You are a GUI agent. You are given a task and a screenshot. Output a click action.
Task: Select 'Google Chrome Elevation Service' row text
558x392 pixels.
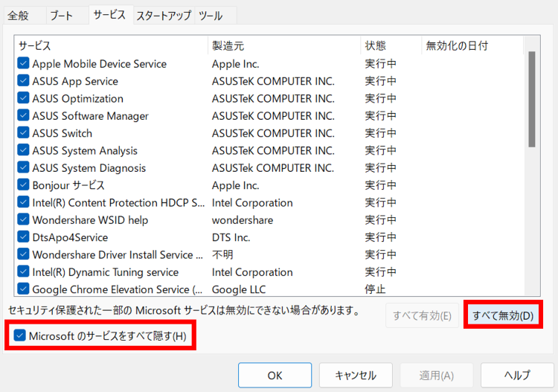point(117,289)
